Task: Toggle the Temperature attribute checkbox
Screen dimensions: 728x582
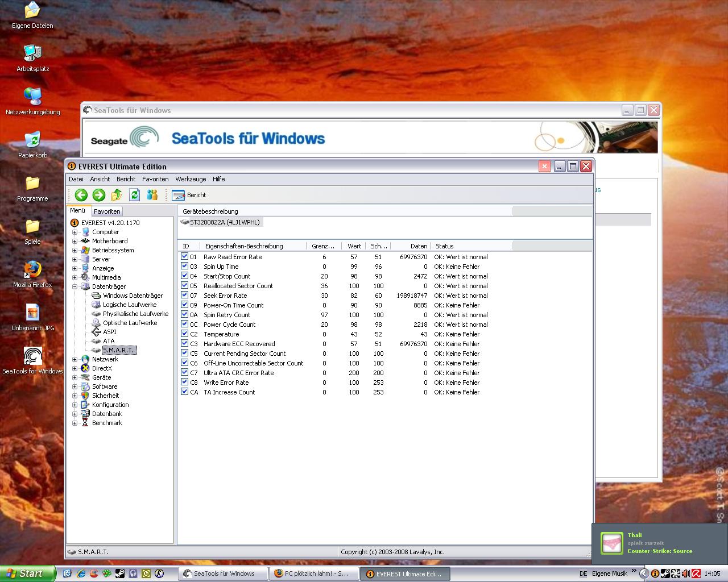Action: tap(184, 334)
